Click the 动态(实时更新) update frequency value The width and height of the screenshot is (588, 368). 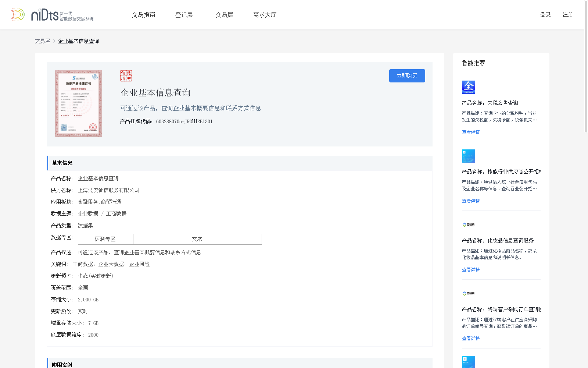tap(96, 276)
